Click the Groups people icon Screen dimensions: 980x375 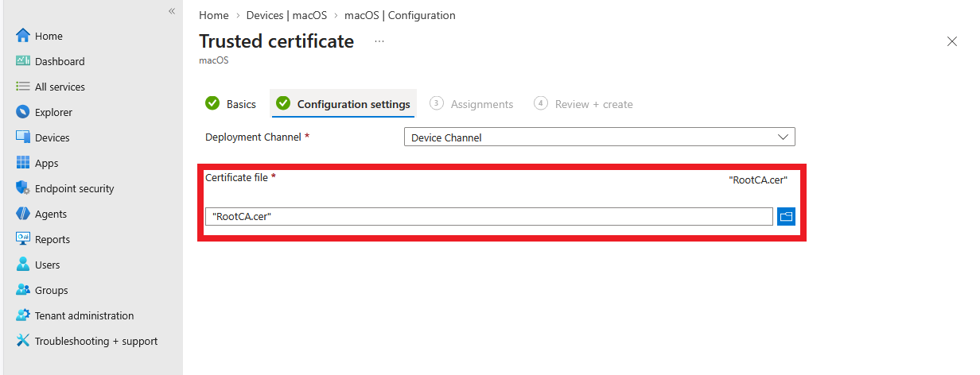pyautogui.click(x=23, y=290)
